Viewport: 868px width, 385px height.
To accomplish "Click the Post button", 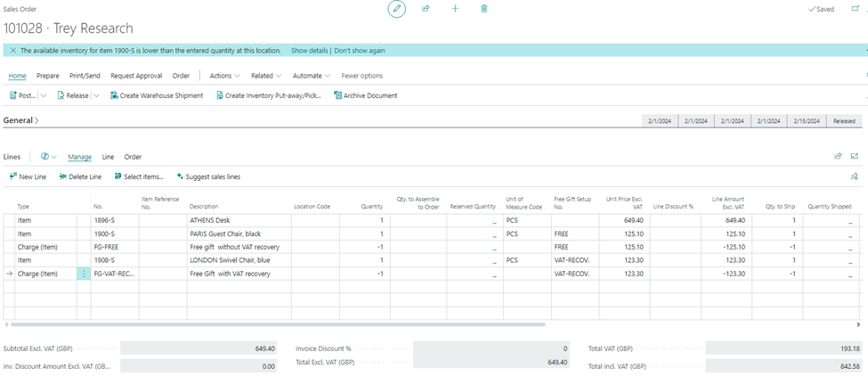I will coord(23,95).
